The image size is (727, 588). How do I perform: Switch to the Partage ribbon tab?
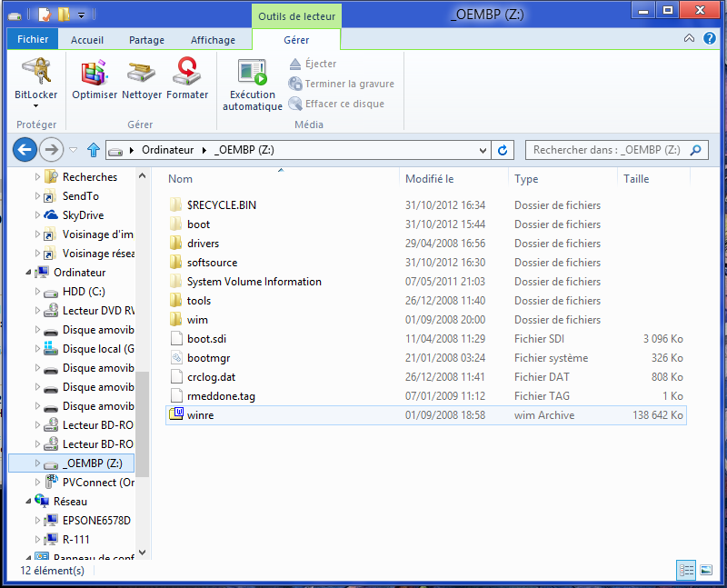pos(146,40)
